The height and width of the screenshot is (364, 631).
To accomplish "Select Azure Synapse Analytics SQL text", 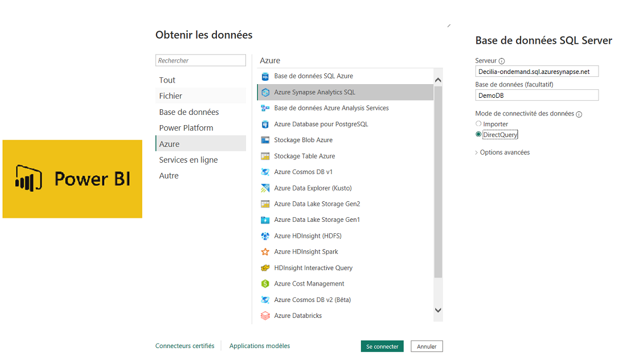I will (x=315, y=92).
